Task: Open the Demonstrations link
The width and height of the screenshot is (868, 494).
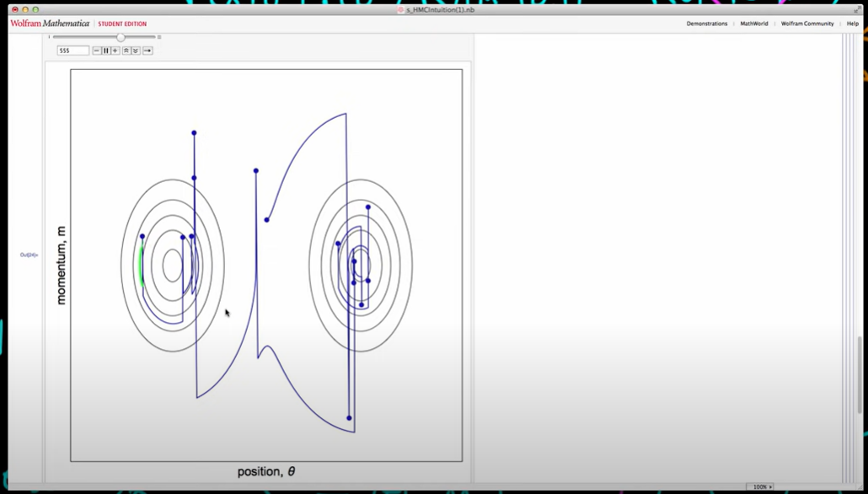Action: point(706,24)
